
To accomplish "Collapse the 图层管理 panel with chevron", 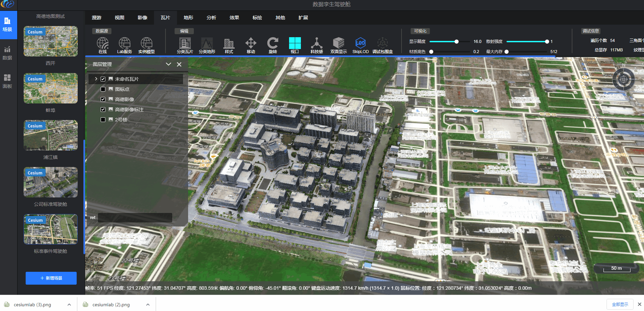I will tap(168, 64).
